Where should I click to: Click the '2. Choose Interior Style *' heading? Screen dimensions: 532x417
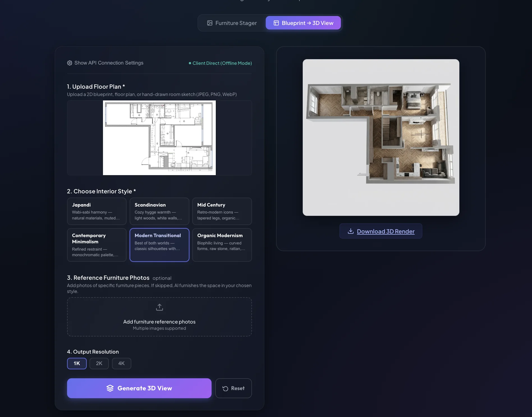pyautogui.click(x=102, y=191)
